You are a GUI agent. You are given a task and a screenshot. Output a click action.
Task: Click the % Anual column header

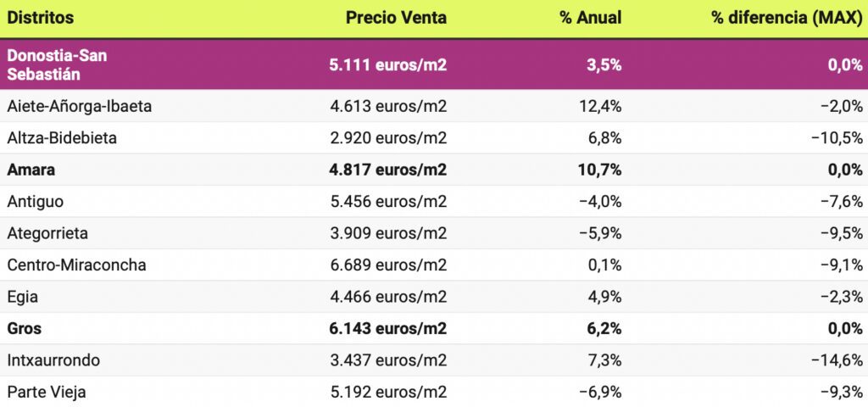pyautogui.click(x=590, y=18)
